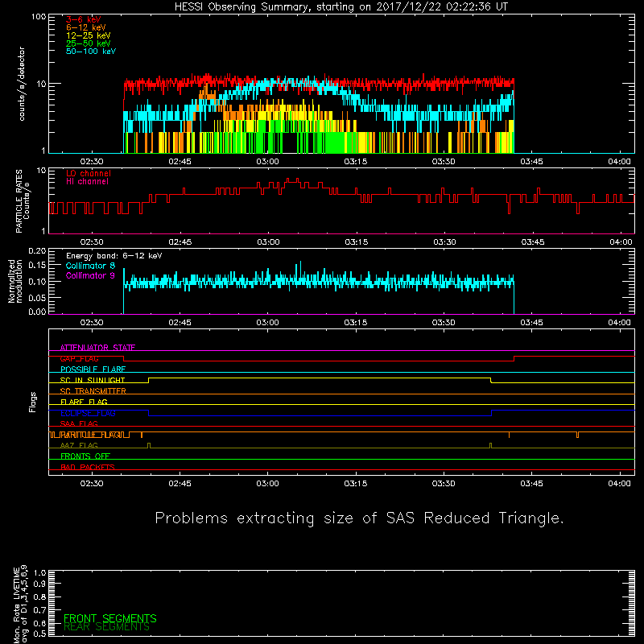Viewport: 644px width, 644px height.
Task: Click the SC_TRANSMITTER flag label
Action: pyautogui.click(x=93, y=391)
